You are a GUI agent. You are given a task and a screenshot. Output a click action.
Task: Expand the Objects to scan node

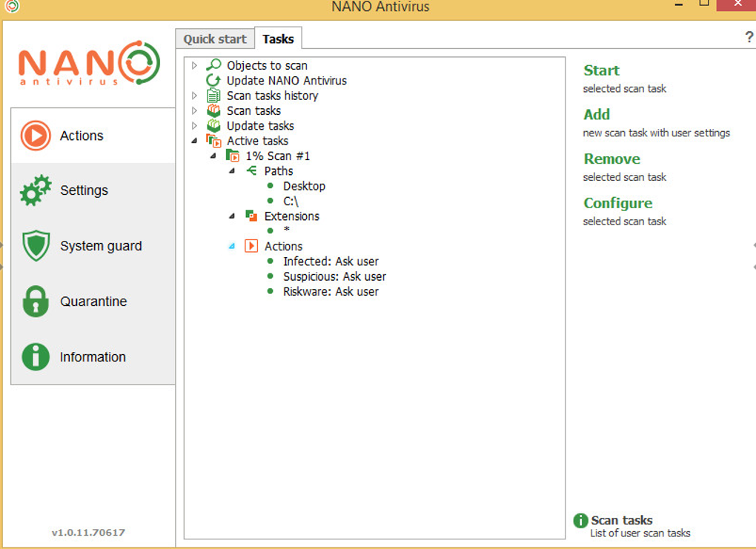point(194,65)
